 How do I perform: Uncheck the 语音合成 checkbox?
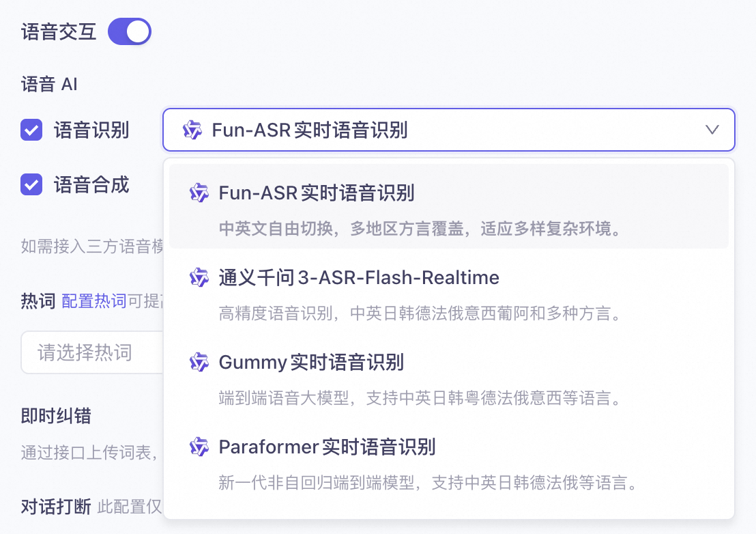31,185
